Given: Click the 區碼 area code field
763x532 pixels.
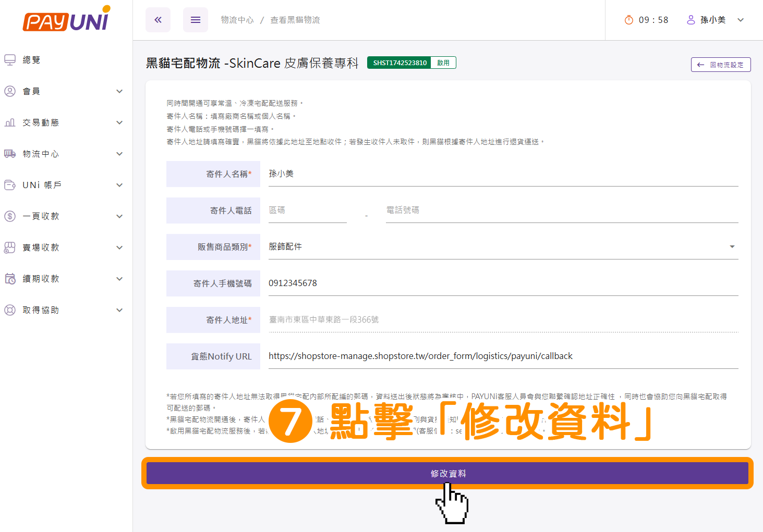Looking at the screenshot, I should (x=308, y=210).
